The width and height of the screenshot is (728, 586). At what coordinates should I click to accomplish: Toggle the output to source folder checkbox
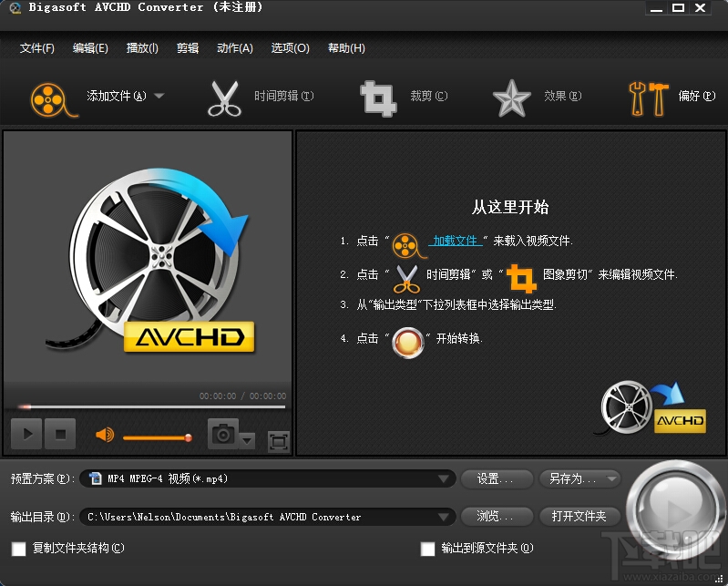pos(427,549)
